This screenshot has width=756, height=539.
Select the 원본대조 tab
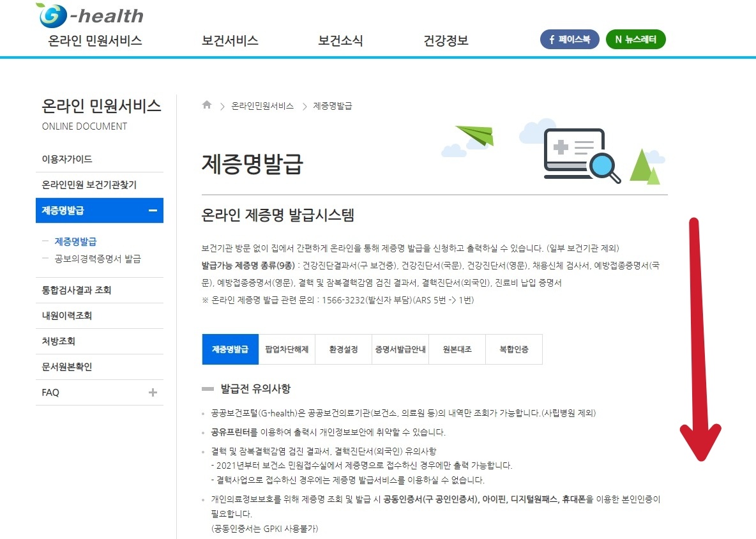(x=457, y=349)
